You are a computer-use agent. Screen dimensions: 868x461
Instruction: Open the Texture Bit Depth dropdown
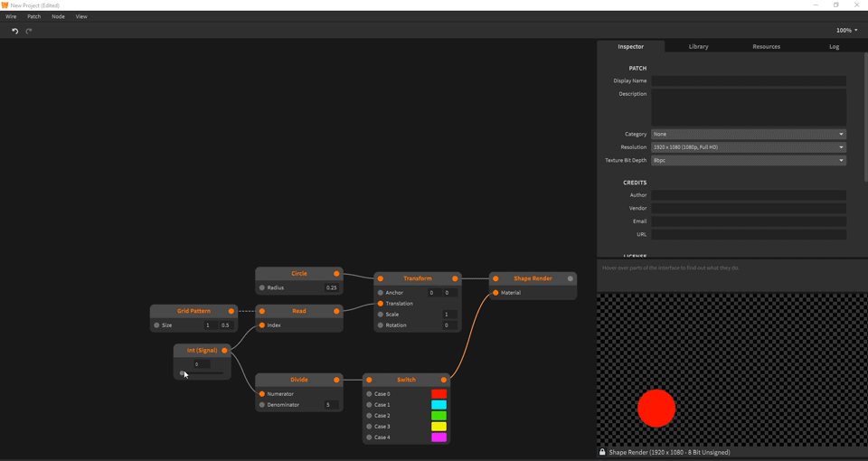pos(749,161)
